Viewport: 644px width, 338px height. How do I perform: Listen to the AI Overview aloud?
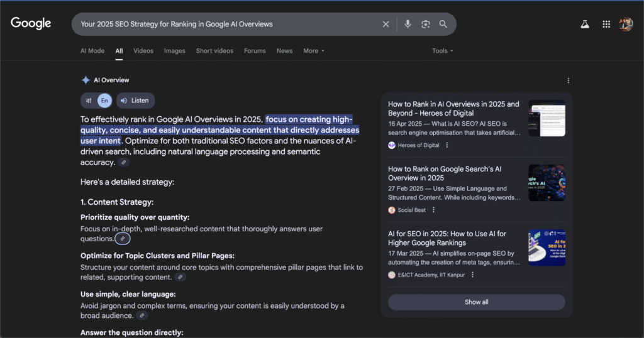click(x=135, y=101)
